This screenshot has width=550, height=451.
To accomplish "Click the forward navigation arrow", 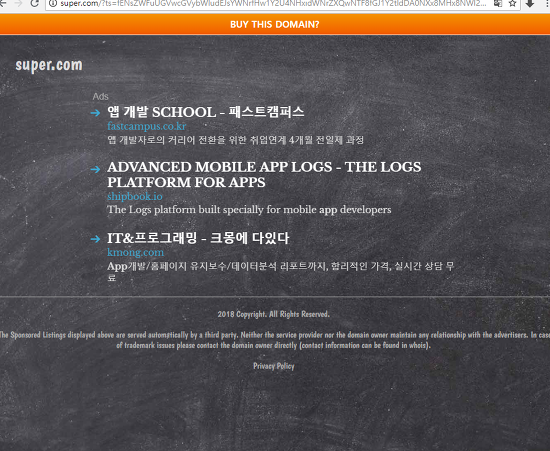I will (18, 3).
